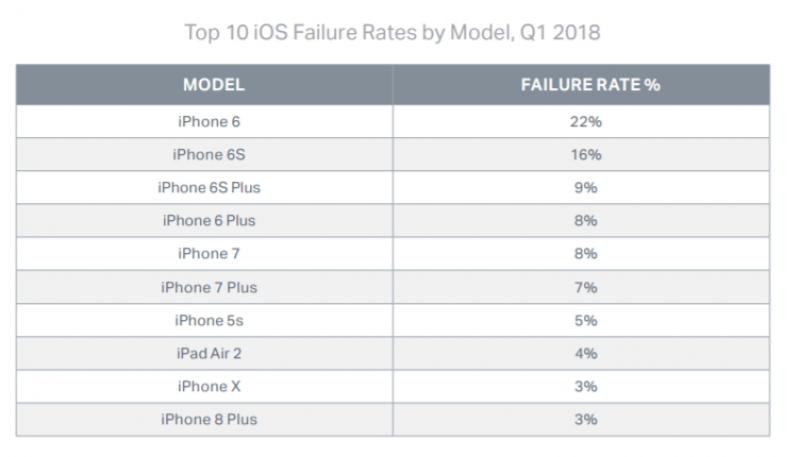This screenshot has width=800, height=457.
Task: Select the iPhone 6 Plus cell
Action: click(209, 221)
